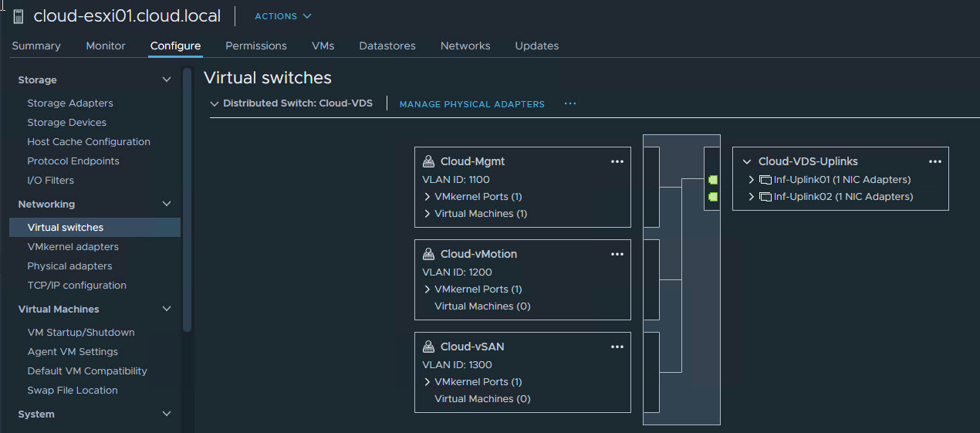Open the Cloud-Mgmt ellipsis options menu
The image size is (980, 433).
(x=617, y=162)
